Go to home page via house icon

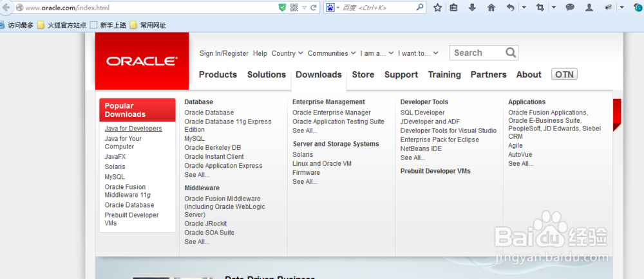point(491,7)
